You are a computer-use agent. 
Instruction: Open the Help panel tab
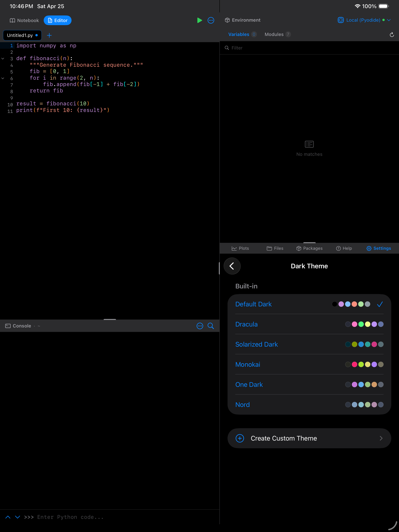click(344, 248)
